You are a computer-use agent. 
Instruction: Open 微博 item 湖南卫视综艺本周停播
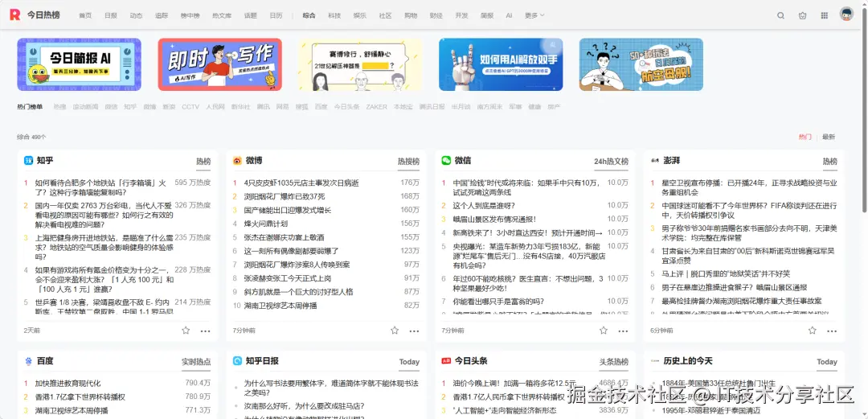click(x=280, y=306)
